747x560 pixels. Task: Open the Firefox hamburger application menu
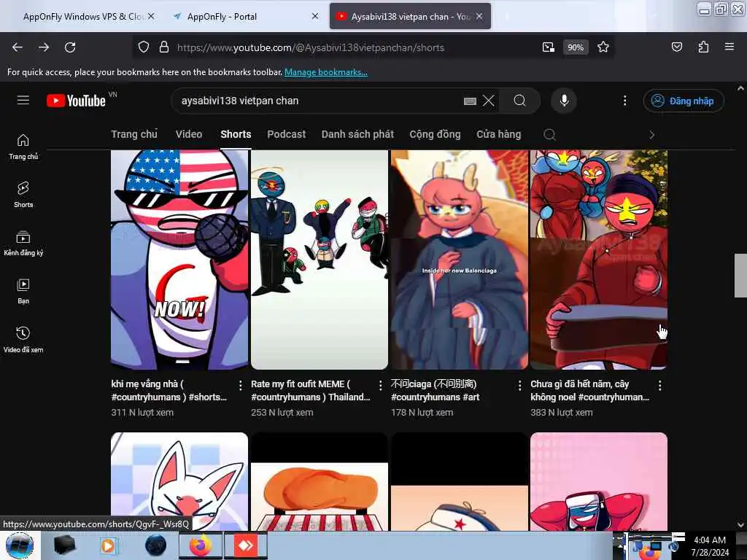(729, 47)
